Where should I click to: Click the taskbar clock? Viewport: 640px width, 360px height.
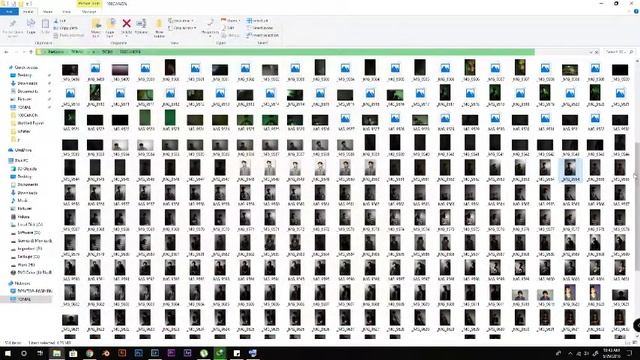(x=611, y=353)
